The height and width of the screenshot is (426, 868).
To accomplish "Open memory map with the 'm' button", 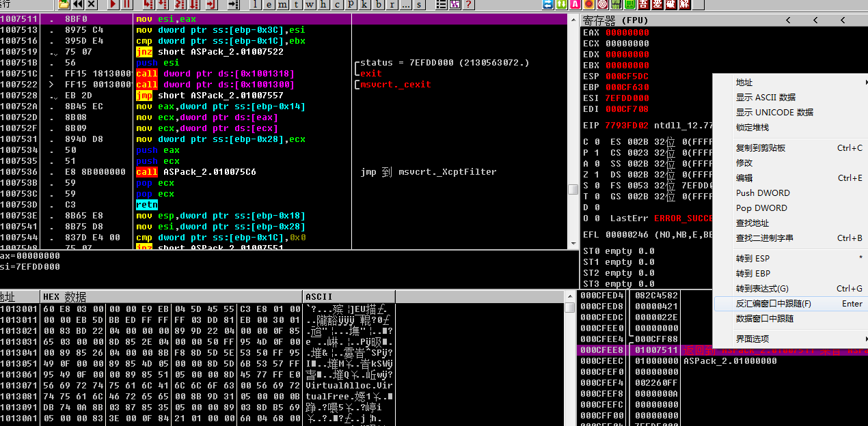I will pyautogui.click(x=283, y=5).
